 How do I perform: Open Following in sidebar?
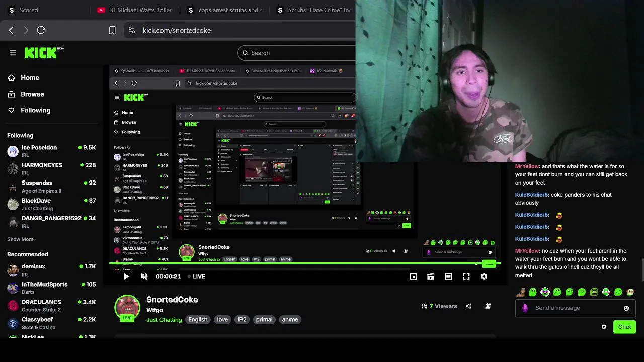pyautogui.click(x=35, y=110)
